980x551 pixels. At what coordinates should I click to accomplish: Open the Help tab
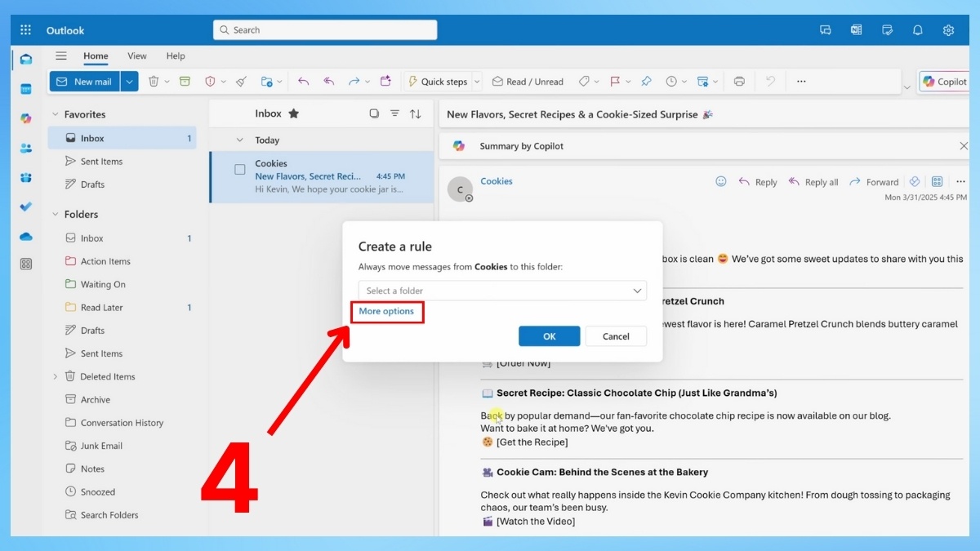point(176,56)
